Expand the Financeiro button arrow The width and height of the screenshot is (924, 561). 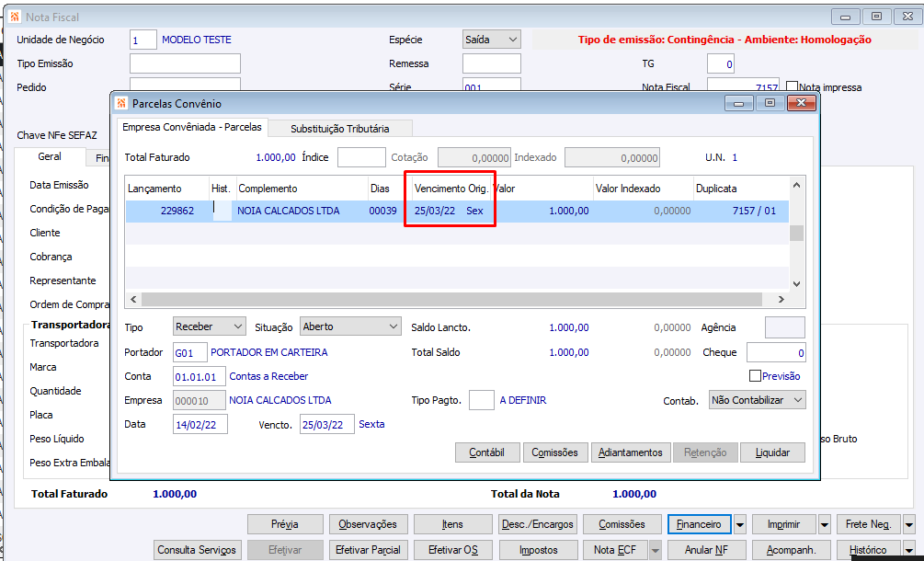click(740, 524)
